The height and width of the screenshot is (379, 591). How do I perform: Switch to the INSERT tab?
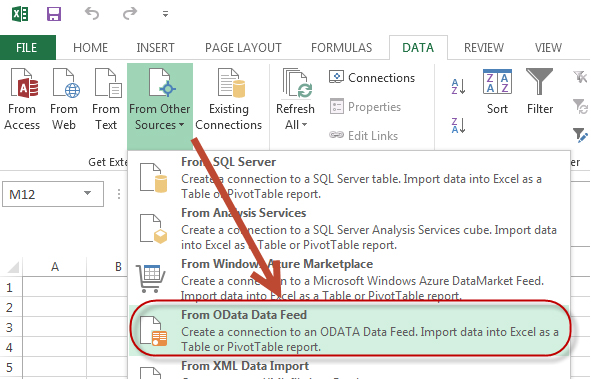click(x=155, y=47)
